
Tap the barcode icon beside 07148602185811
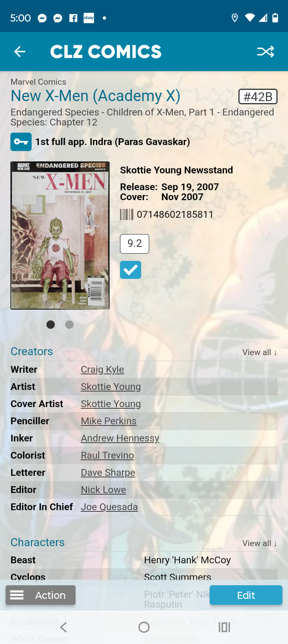pyautogui.click(x=127, y=215)
